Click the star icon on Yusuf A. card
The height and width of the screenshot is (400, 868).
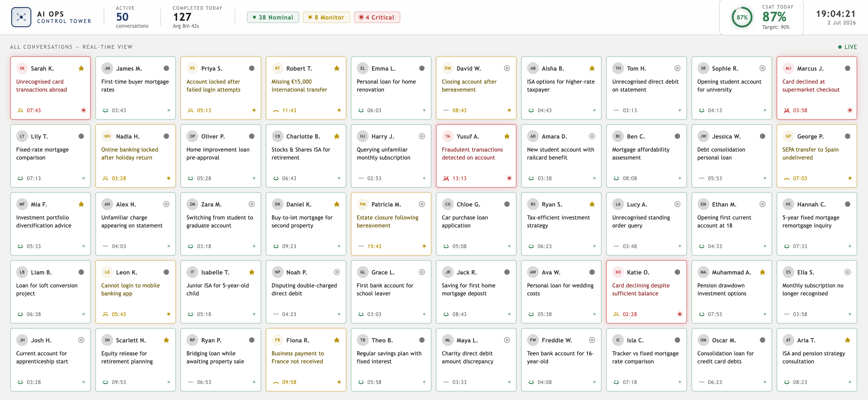[x=507, y=136]
